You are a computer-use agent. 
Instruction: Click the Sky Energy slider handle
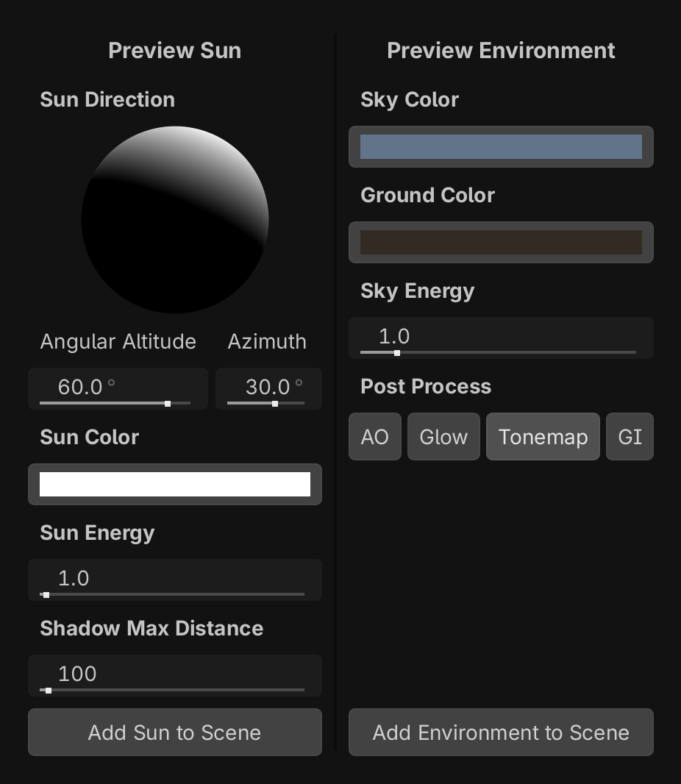(397, 353)
